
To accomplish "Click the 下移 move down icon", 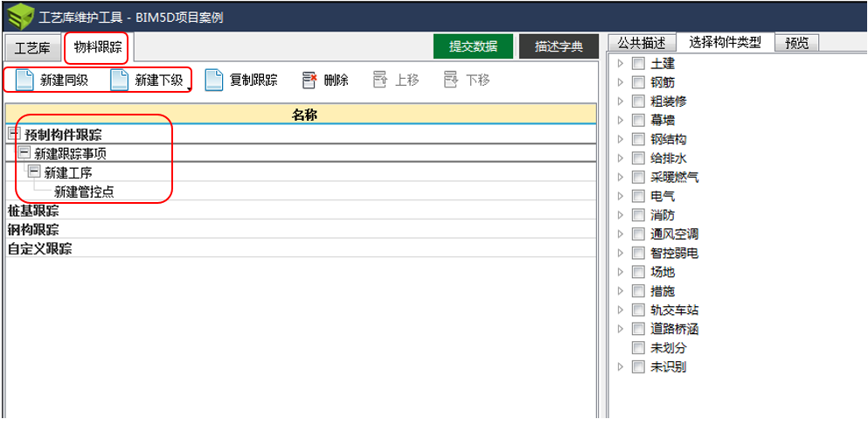I will tap(450, 80).
